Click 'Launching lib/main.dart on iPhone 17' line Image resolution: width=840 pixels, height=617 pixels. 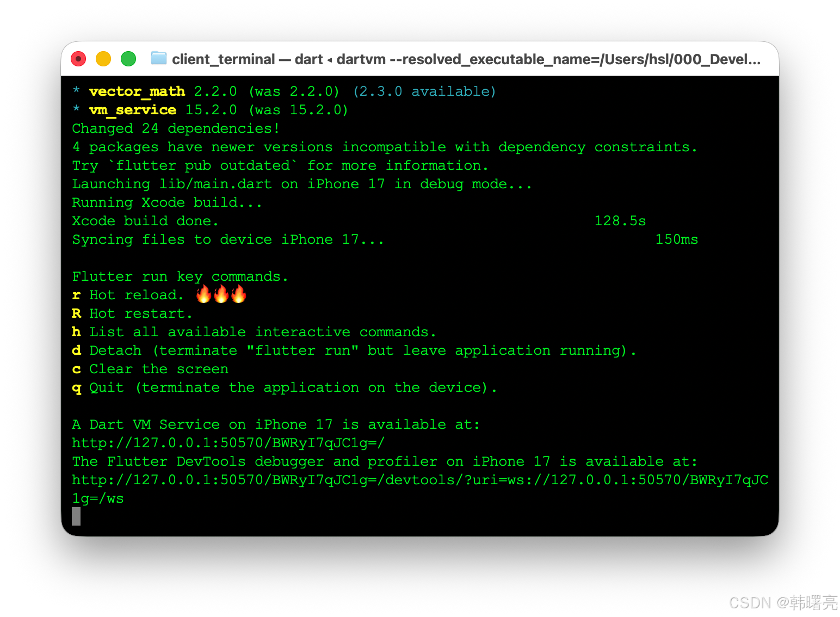tap(302, 184)
